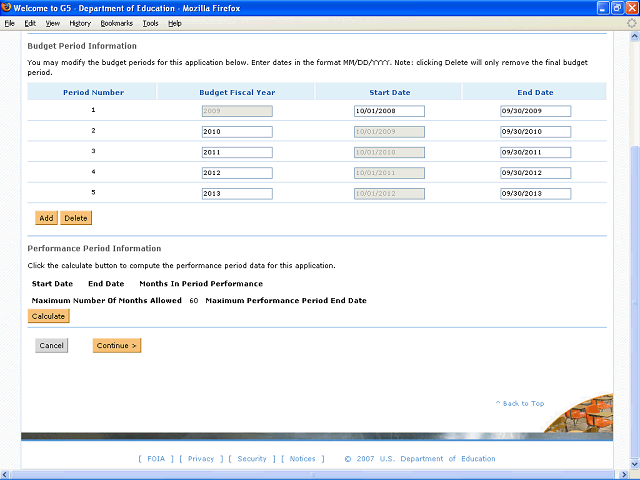Click the loading throbber icon

632,23
